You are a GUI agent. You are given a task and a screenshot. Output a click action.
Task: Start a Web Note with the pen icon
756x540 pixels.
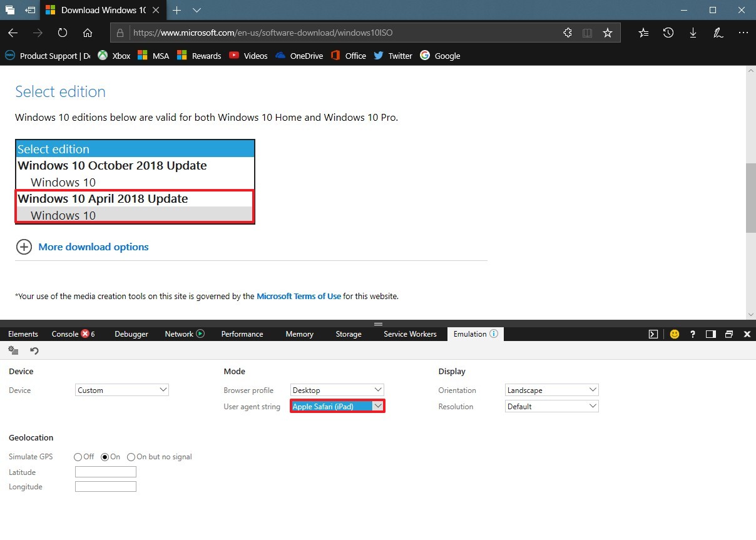(718, 33)
